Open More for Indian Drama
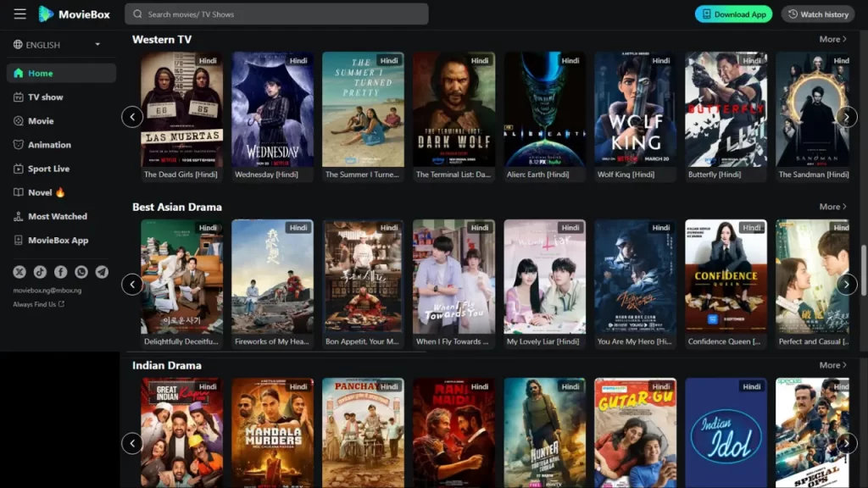Screen dimensions: 868x488 (833, 365)
